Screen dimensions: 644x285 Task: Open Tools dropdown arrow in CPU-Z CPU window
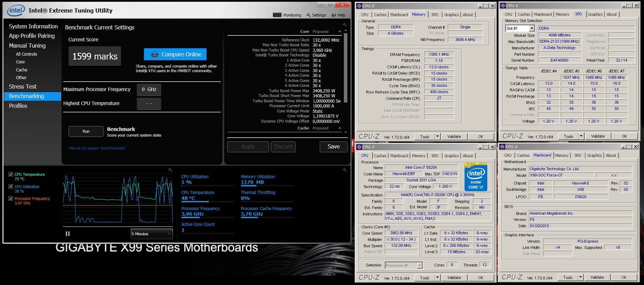437,278
